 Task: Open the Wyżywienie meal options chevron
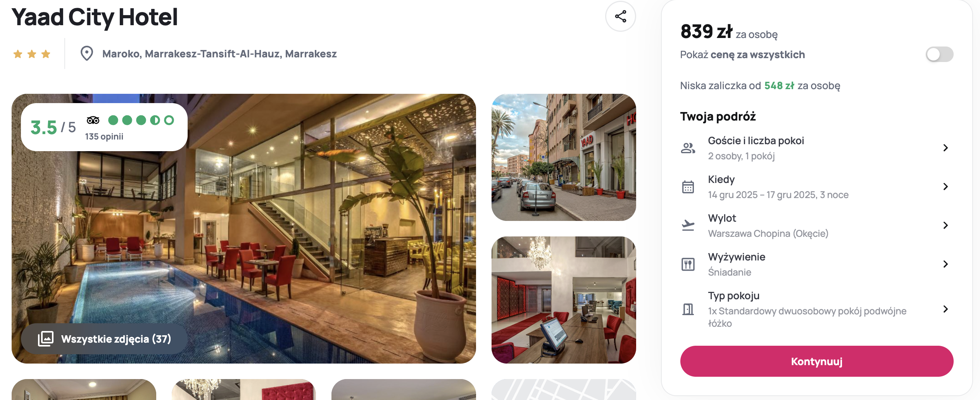[x=945, y=264]
